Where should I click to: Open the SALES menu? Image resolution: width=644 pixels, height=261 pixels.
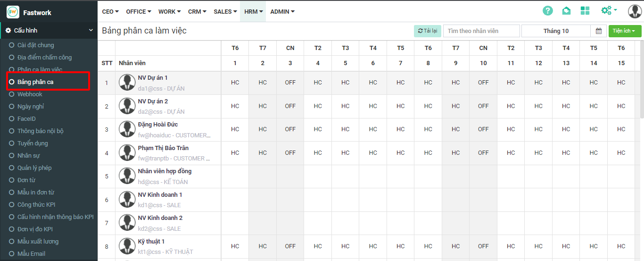(225, 12)
